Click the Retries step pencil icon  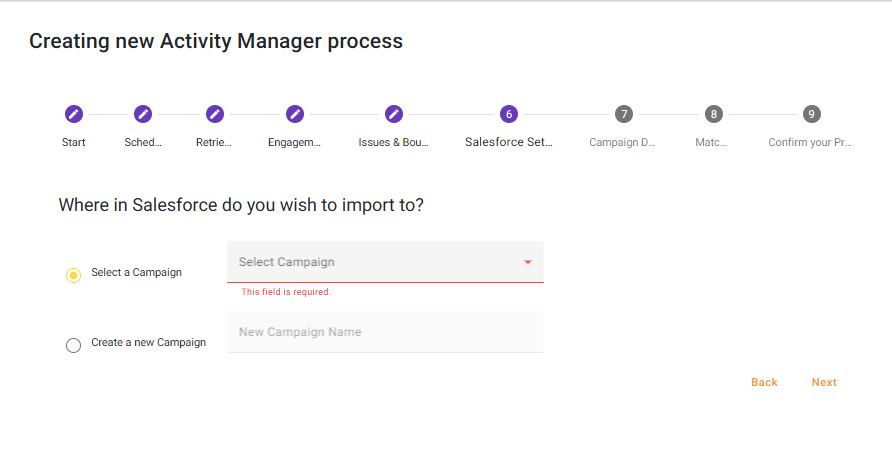coord(214,114)
